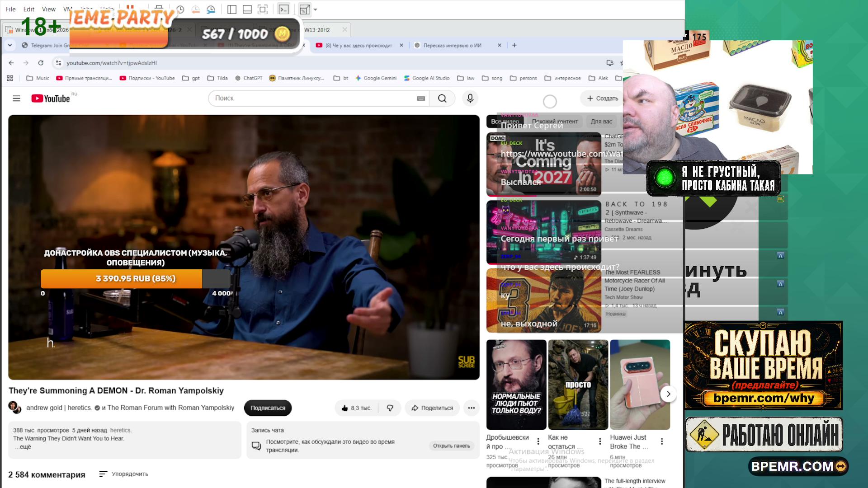
Task: Open Joey Dunlop motorcycle racer video thumbnail
Action: 544,300
